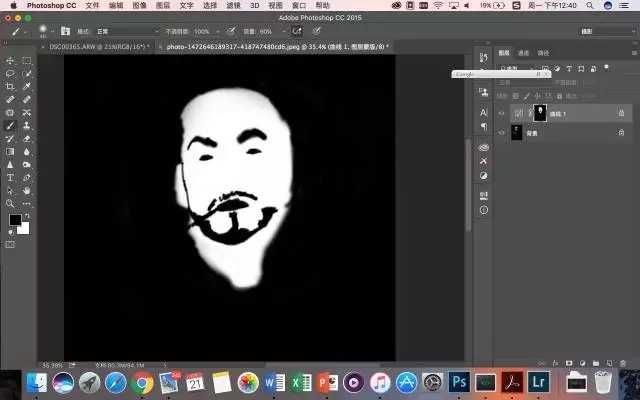The height and width of the screenshot is (400, 640).
Task: Select the horizontal Type tool
Action: click(10, 177)
